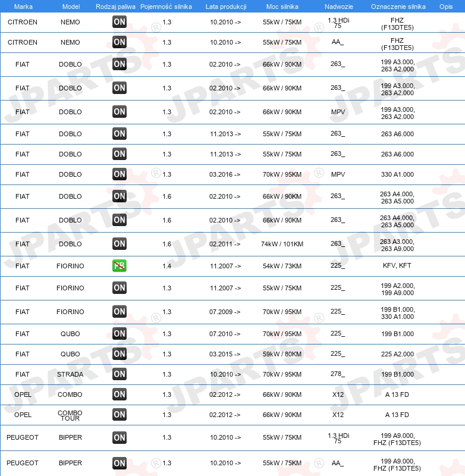Screen dimensions: 465x476
Task: Click the Pojemność silnika column header
Action: pos(166,7)
